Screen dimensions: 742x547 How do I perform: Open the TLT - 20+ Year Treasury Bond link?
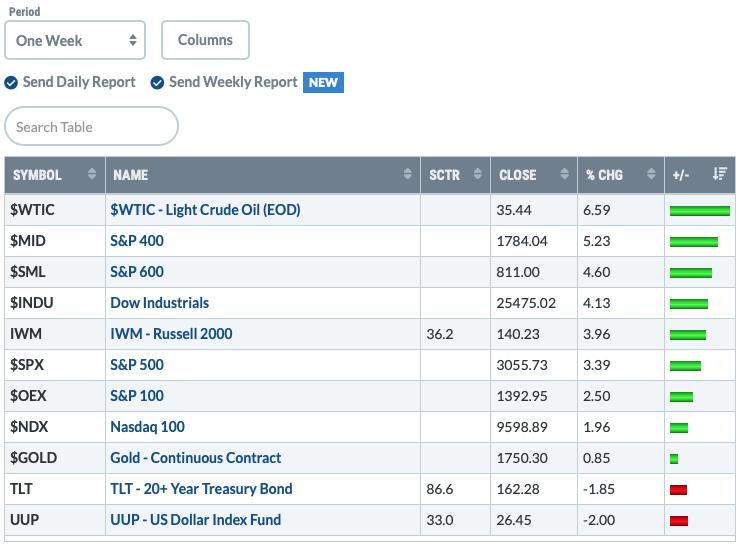(x=201, y=489)
